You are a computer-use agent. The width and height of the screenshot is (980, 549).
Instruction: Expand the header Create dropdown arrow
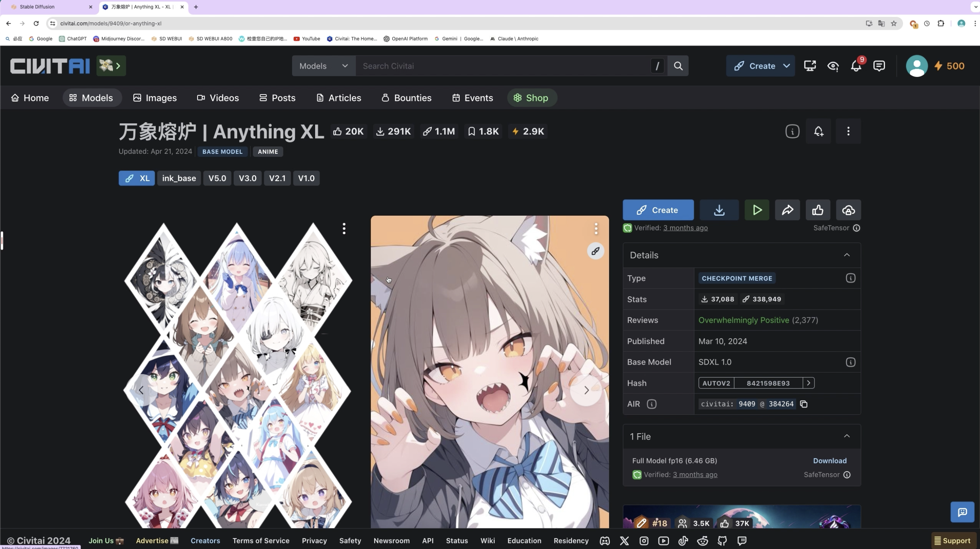(786, 66)
